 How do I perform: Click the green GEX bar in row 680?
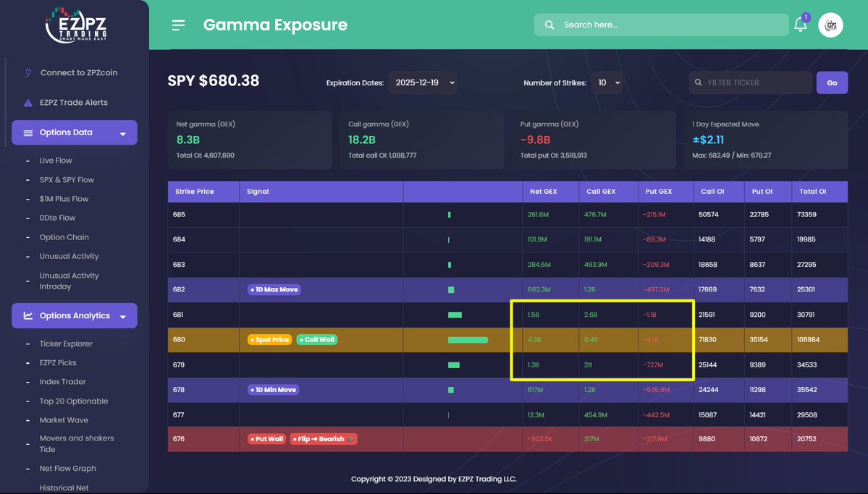tap(468, 340)
